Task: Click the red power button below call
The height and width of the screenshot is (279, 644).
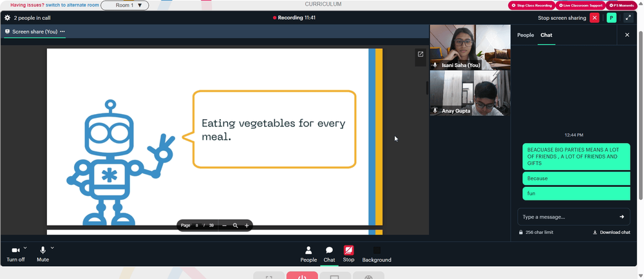Action: pos(302,276)
